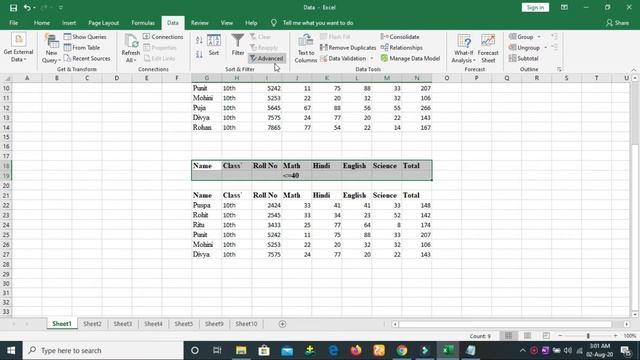Click Tell me what you want to do
The image size is (640, 360).
pyautogui.click(x=318, y=23)
